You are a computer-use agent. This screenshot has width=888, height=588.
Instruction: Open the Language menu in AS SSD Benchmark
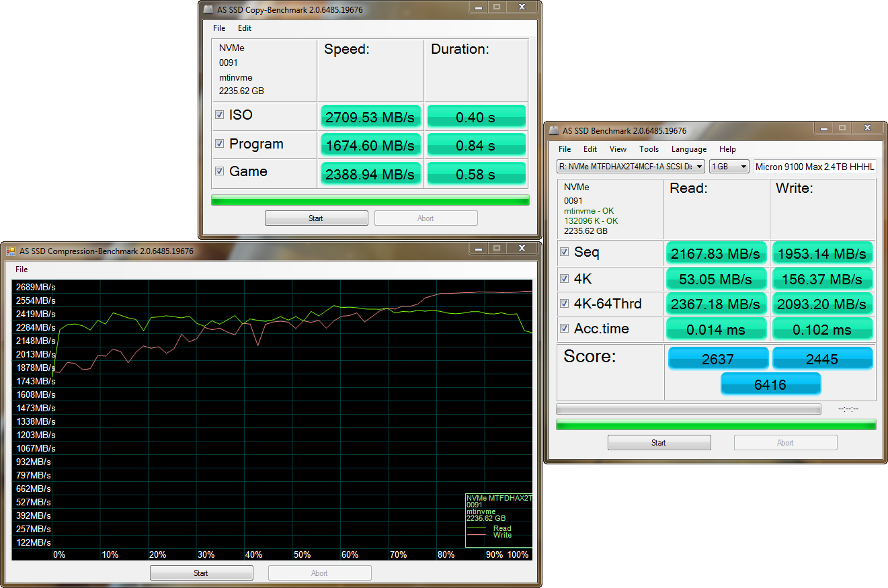(689, 149)
